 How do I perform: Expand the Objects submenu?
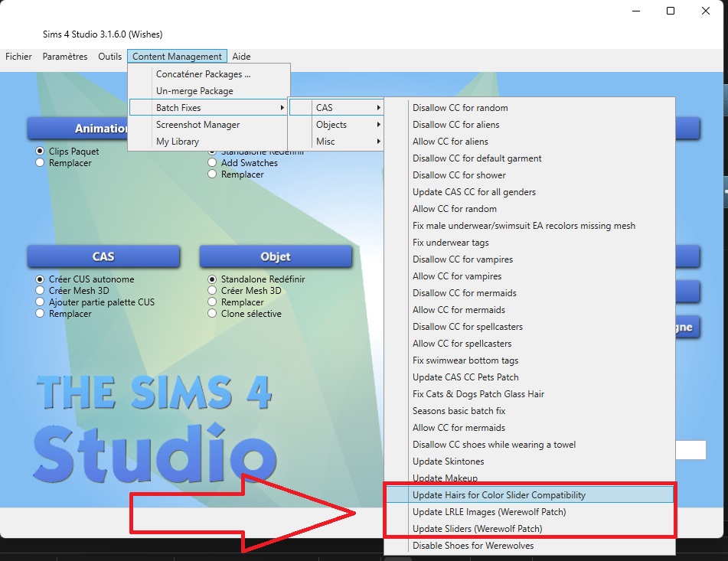tap(336, 124)
